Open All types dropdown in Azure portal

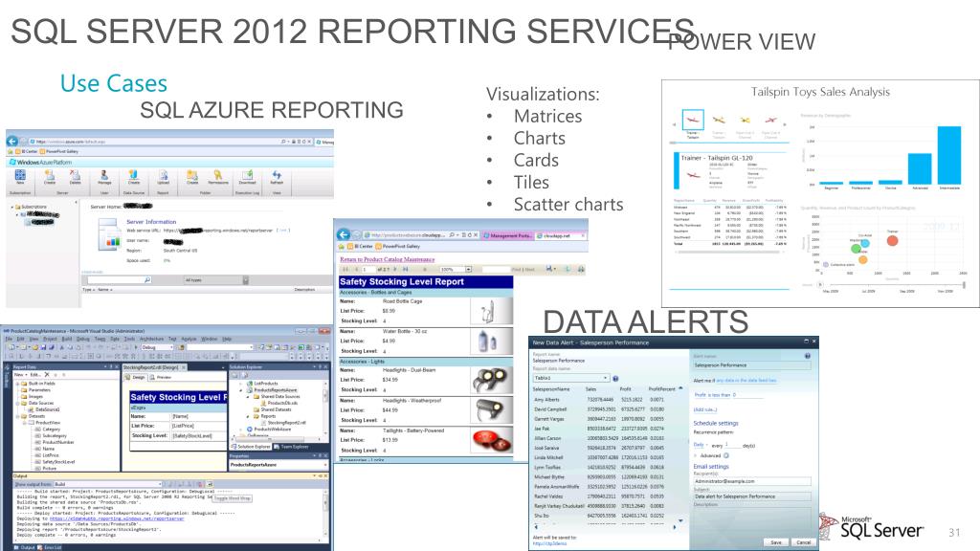(246, 280)
